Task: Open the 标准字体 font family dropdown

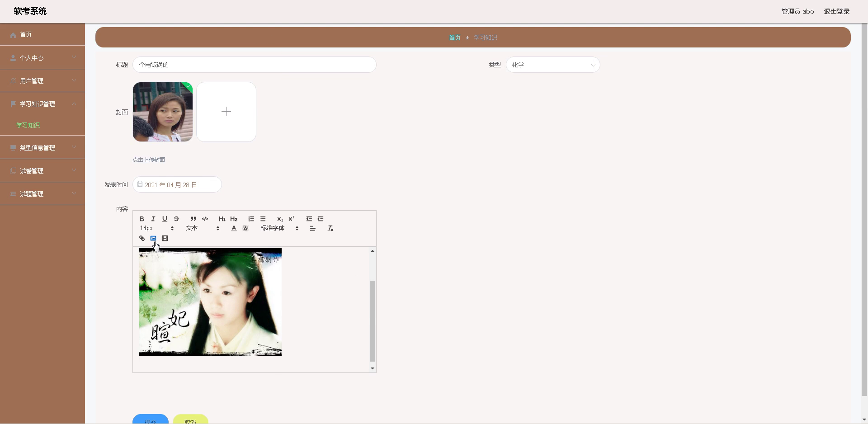Action: [x=279, y=228]
